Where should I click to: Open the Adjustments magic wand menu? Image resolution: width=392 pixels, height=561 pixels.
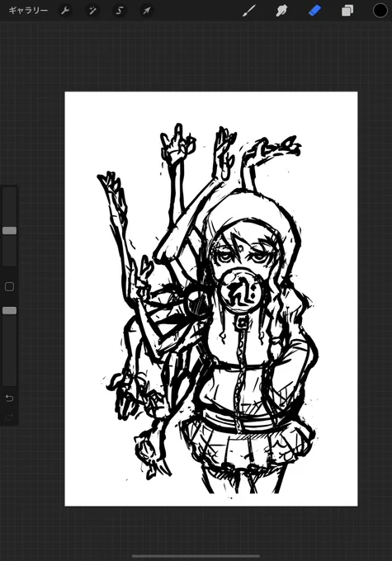pos(92,11)
